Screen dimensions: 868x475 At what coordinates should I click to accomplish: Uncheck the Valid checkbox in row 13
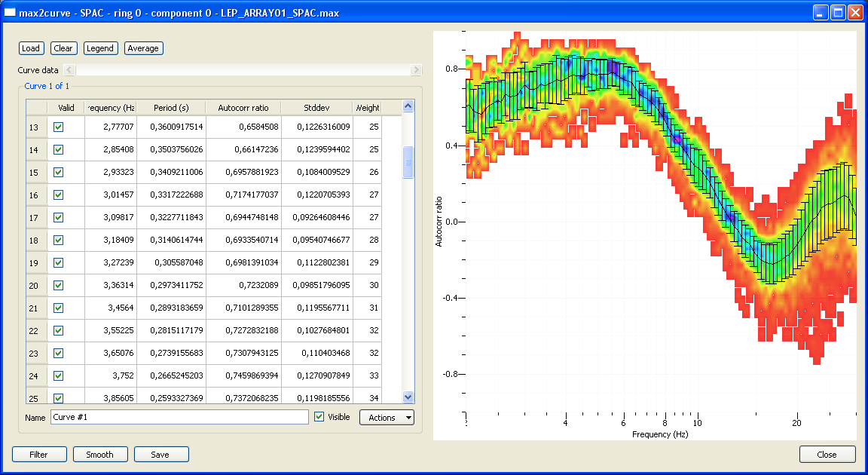pos(59,127)
